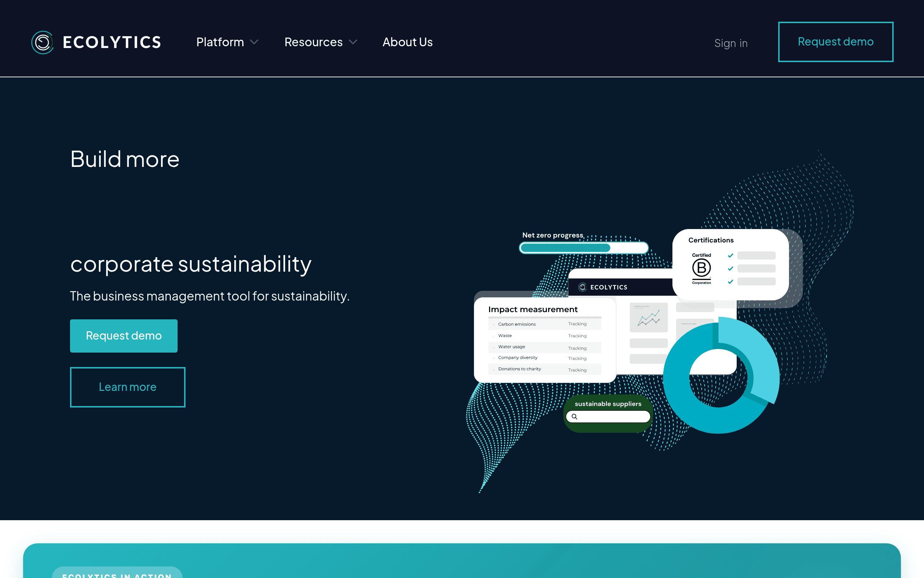Screen dimensions: 924x578
Task: Click the ECOLYTICS wordmark in the navigation bar
Action: [112, 42]
